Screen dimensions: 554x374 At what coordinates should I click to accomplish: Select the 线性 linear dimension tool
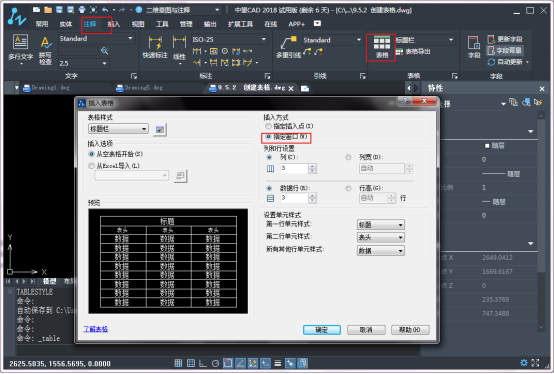179,49
